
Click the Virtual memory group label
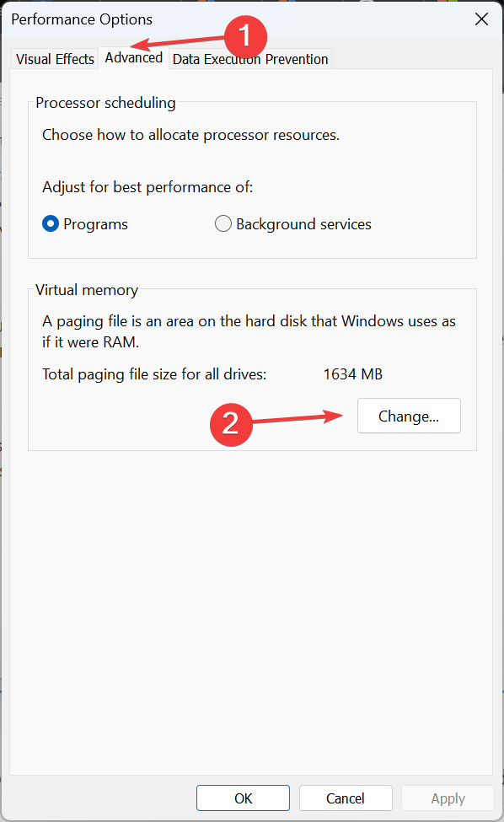pyautogui.click(x=87, y=290)
